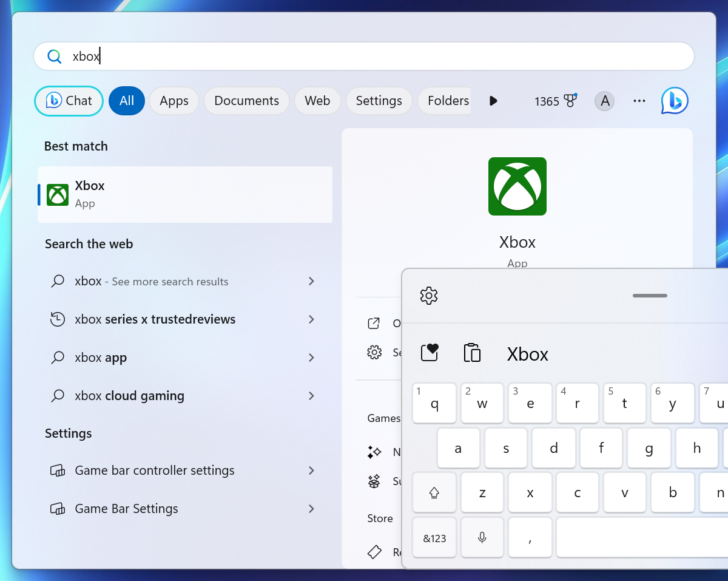This screenshot has width=728, height=581.
Task: Expand xbox series x trustedreviews chevron
Action: click(x=311, y=319)
